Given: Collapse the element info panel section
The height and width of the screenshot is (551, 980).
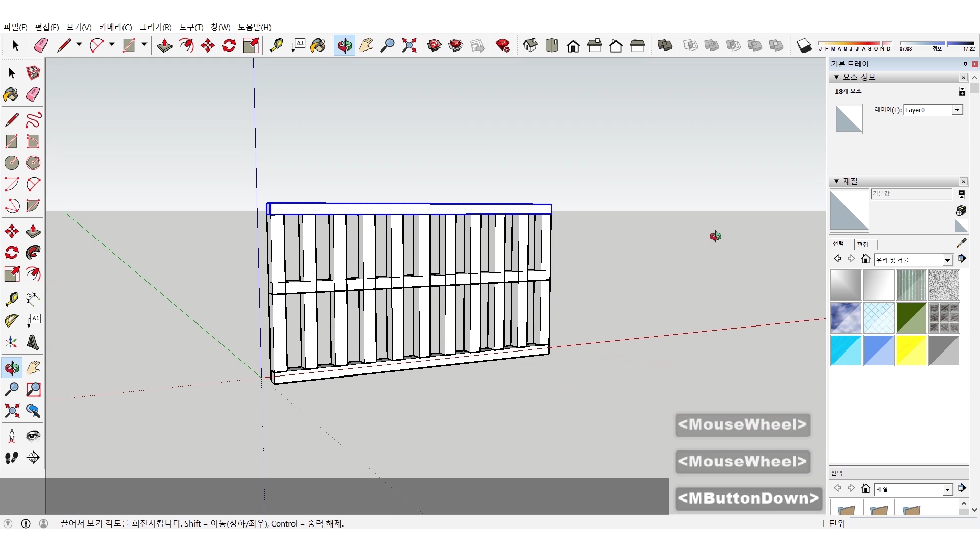Looking at the screenshot, I should (836, 77).
